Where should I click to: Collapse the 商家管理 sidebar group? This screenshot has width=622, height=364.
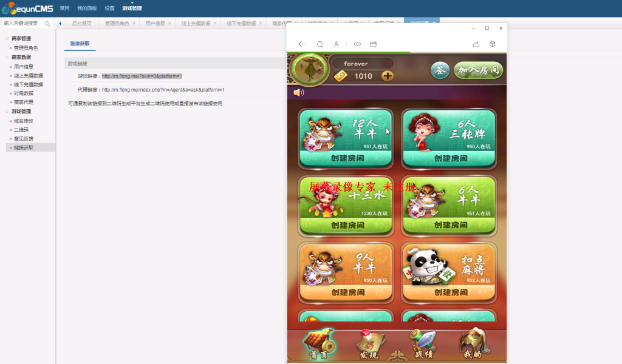coord(21,38)
